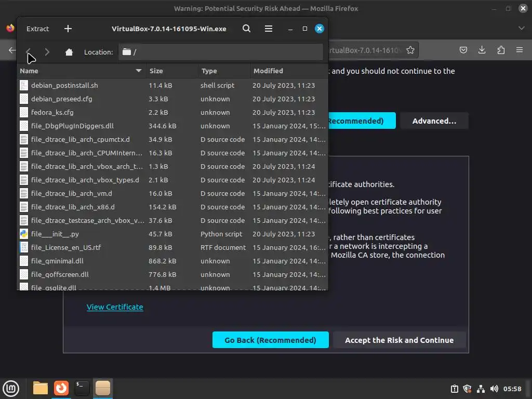Image resolution: width=532 pixels, height=399 pixels.
Task: Click Advanced… button in Firefox warning
Action: coord(434,121)
